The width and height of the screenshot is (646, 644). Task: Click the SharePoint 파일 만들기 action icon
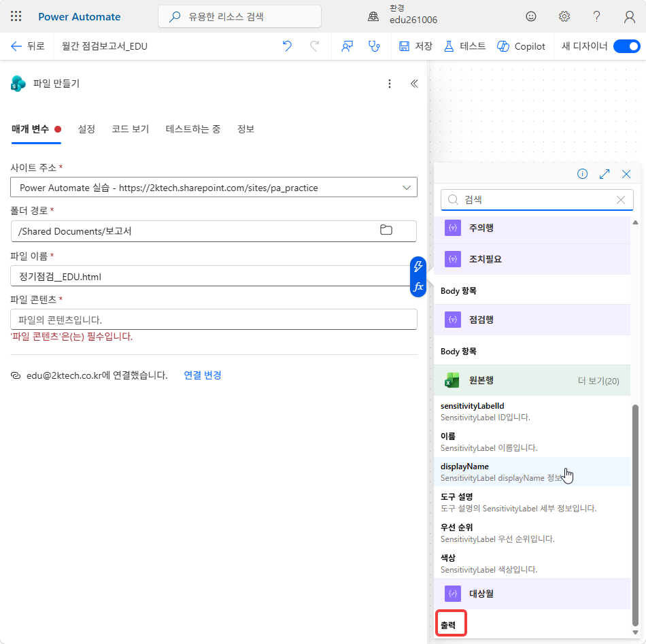tap(18, 84)
